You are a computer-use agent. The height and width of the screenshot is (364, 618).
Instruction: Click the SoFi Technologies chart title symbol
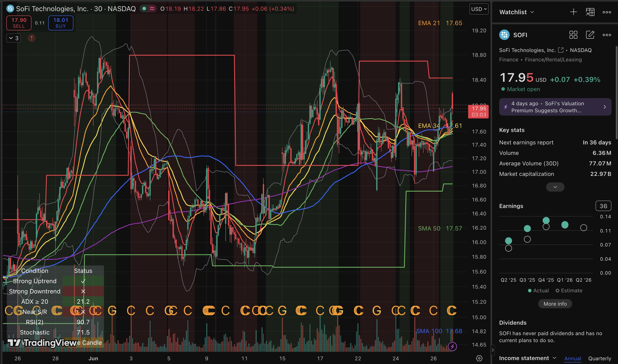click(76, 9)
